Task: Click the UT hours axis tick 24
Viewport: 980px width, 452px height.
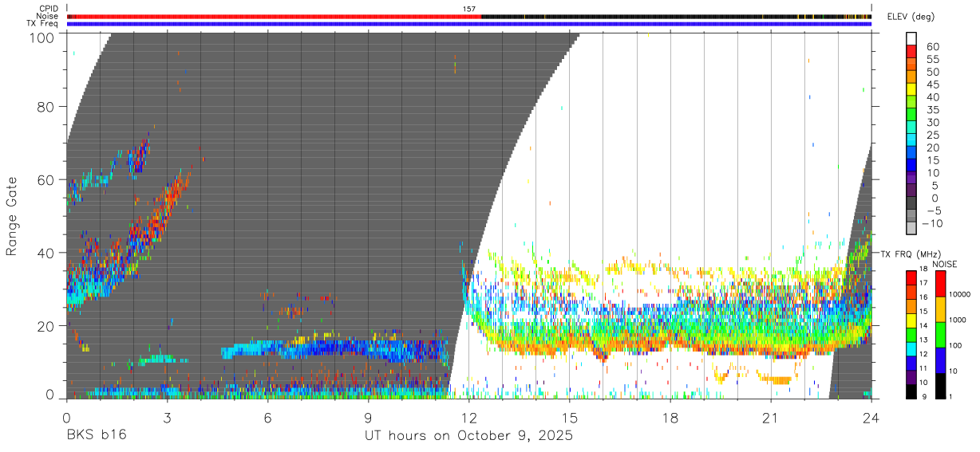Action: tap(871, 418)
